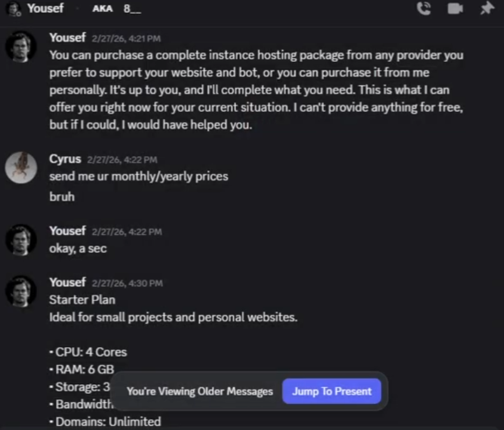This screenshot has height=430, width=504.
Task: Click Yousef's small header avatar
Action: [x=14, y=9]
